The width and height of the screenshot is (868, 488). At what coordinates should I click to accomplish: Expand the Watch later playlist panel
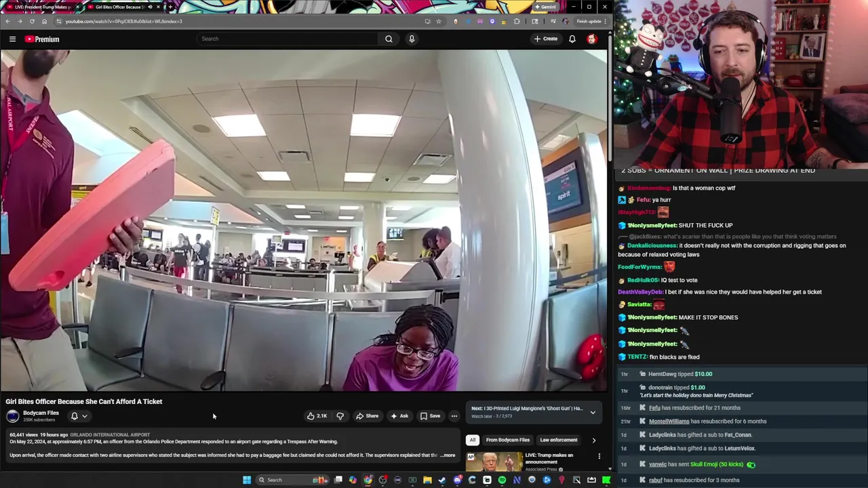(593, 412)
